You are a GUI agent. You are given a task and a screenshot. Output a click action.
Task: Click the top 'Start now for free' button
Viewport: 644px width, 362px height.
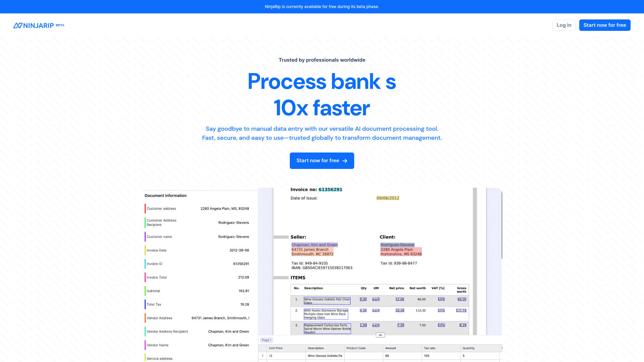point(605,25)
